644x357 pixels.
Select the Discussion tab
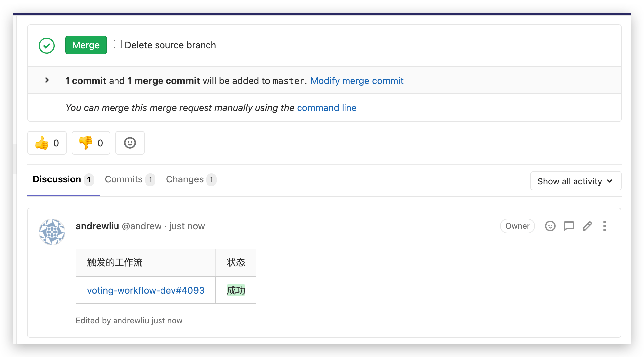click(63, 179)
